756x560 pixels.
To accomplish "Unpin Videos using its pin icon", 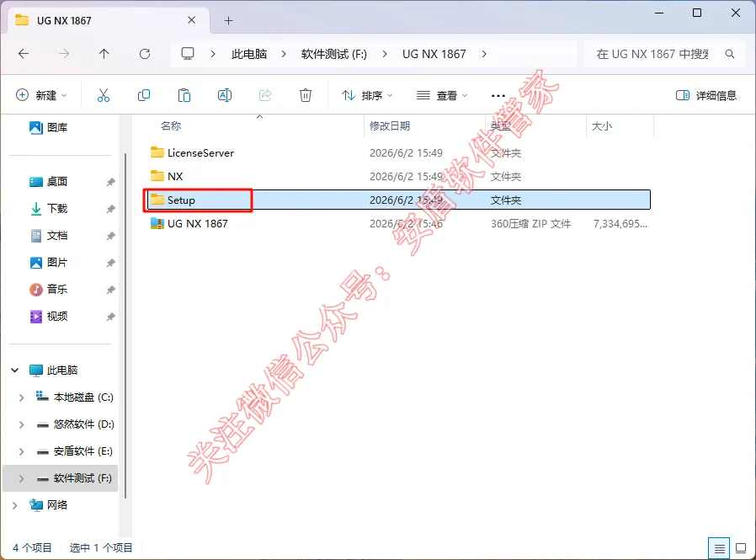I will (111, 317).
